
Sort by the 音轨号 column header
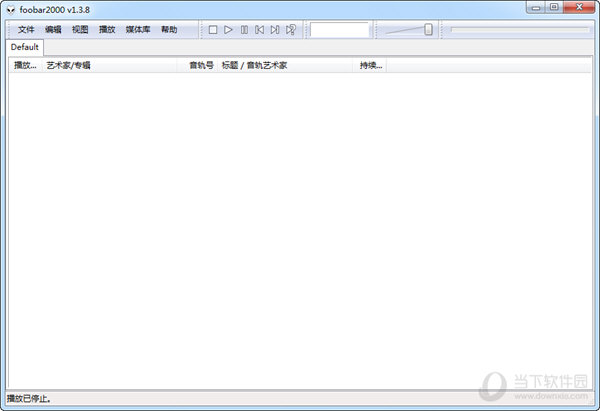197,65
